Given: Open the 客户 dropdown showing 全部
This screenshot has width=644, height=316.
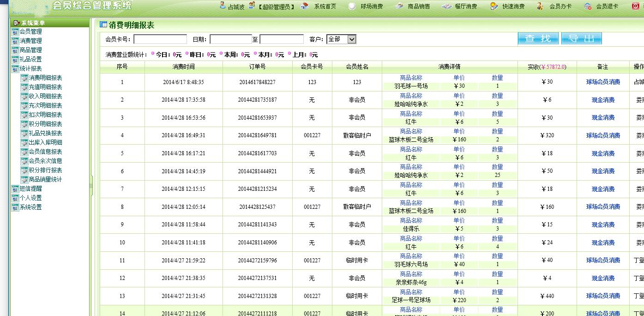Looking at the screenshot, I should [341, 39].
